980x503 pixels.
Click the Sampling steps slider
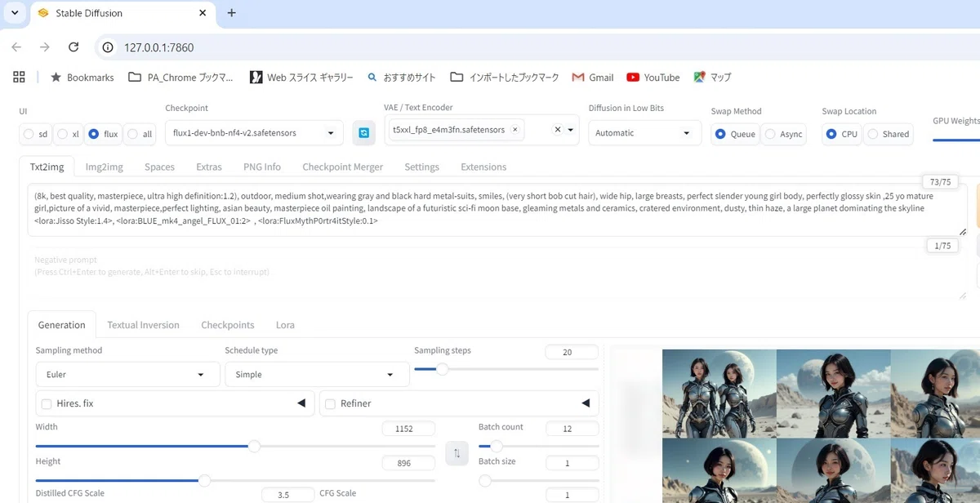[506, 369]
